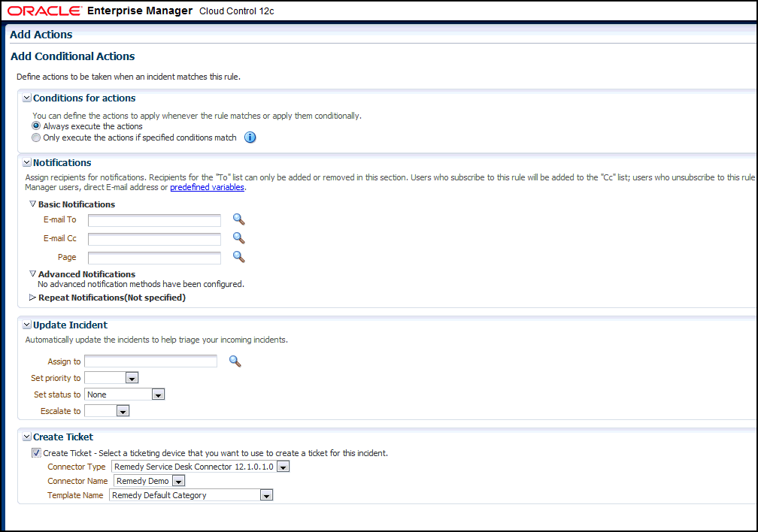Click the Oracle logo
758x532 pixels.
44,11
